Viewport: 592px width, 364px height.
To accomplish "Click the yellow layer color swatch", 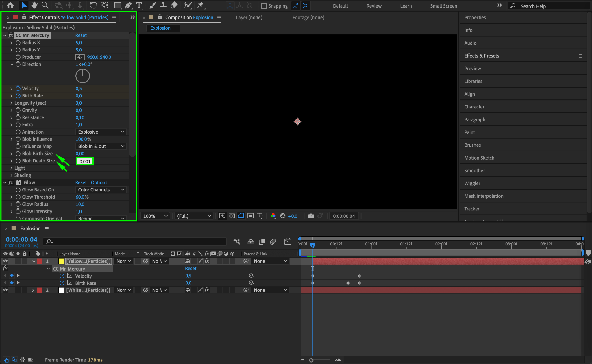I will coord(61,261).
